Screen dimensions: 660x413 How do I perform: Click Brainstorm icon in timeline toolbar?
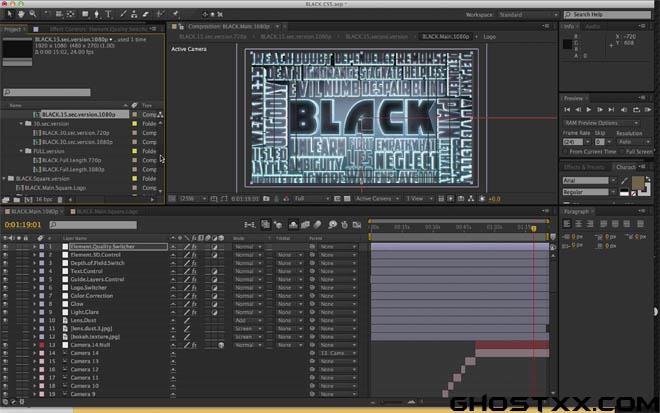click(x=333, y=225)
